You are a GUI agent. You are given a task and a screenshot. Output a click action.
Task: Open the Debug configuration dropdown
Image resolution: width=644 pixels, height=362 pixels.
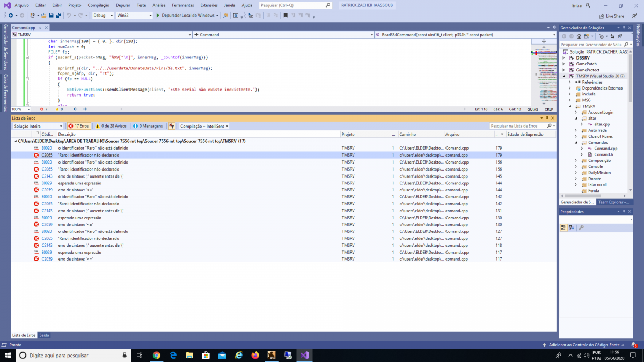pos(103,16)
